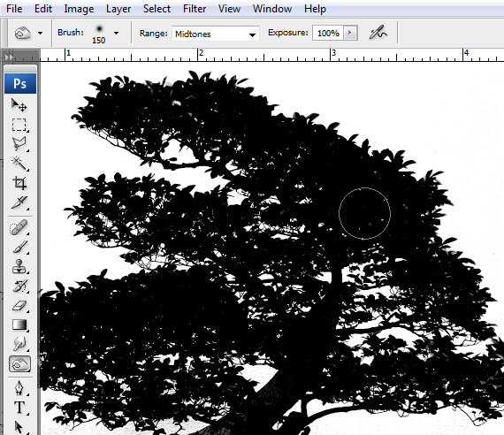The image size is (504, 435).
Task: Open the Layer menu
Action: tap(118, 9)
